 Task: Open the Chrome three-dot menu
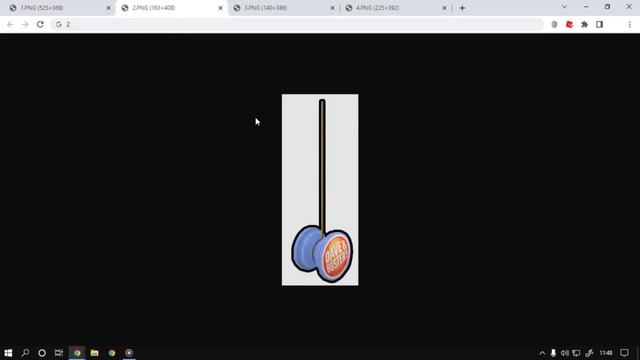(629, 24)
